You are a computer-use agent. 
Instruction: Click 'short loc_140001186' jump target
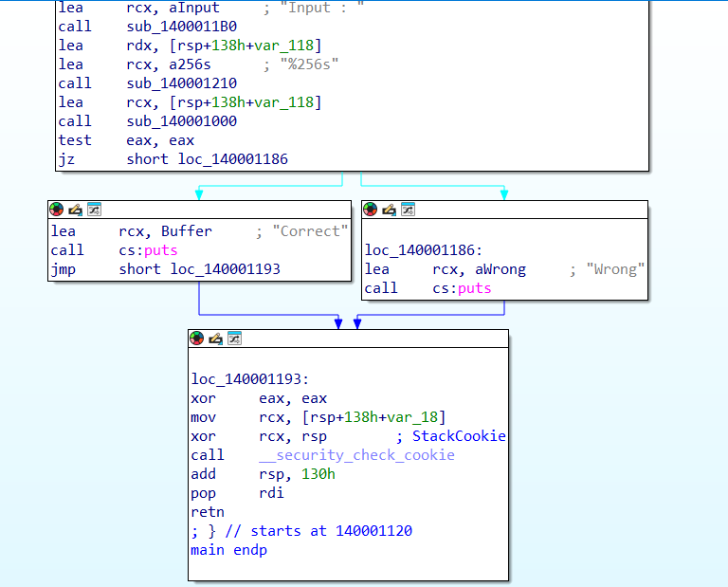(x=207, y=159)
